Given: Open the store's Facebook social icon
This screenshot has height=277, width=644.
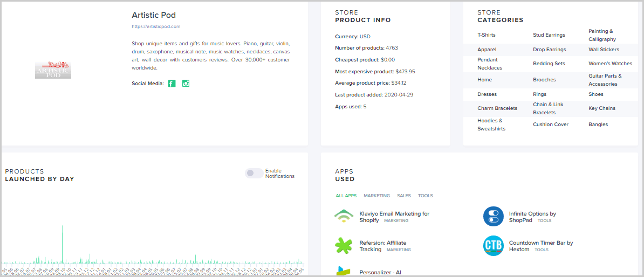Looking at the screenshot, I should (172, 84).
